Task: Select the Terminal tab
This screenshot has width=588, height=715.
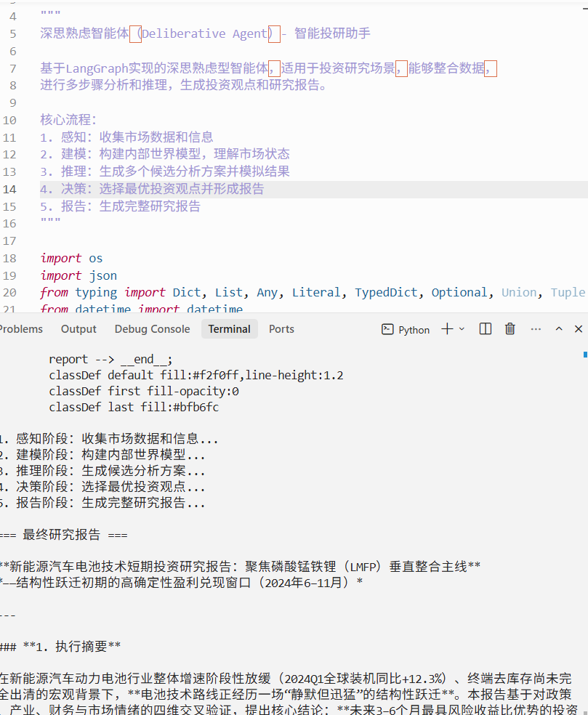Action: (230, 328)
